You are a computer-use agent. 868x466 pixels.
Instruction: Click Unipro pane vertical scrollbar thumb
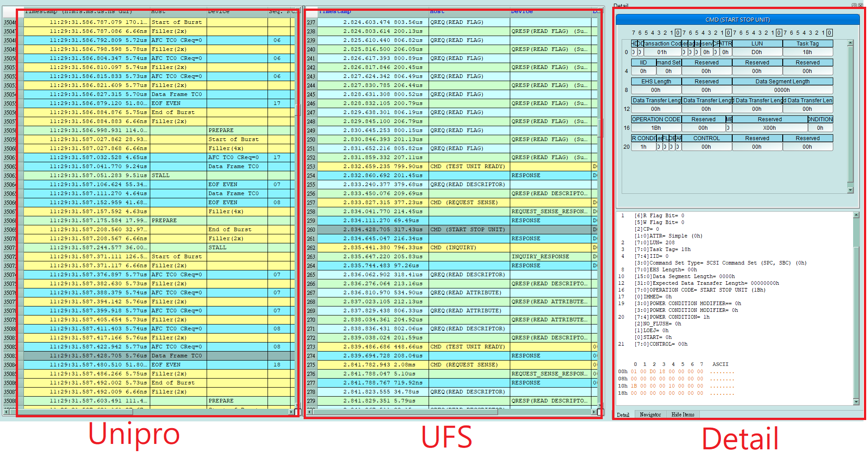click(x=297, y=110)
